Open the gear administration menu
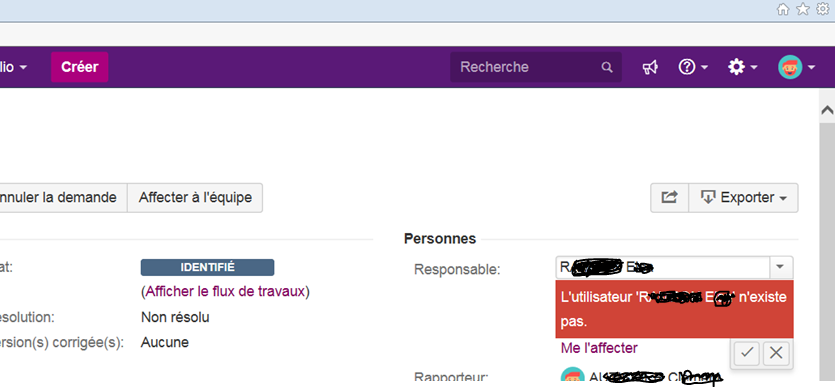 pyautogui.click(x=742, y=67)
